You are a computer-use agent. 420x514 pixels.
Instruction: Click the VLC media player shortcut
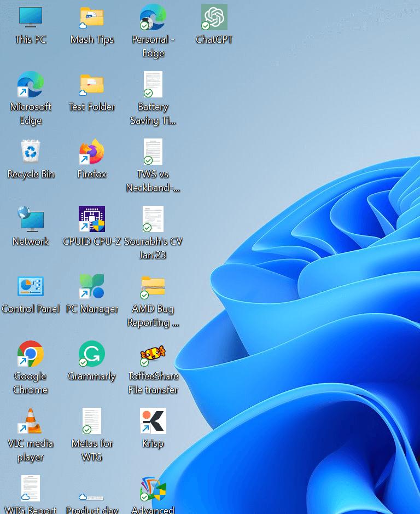(x=31, y=421)
